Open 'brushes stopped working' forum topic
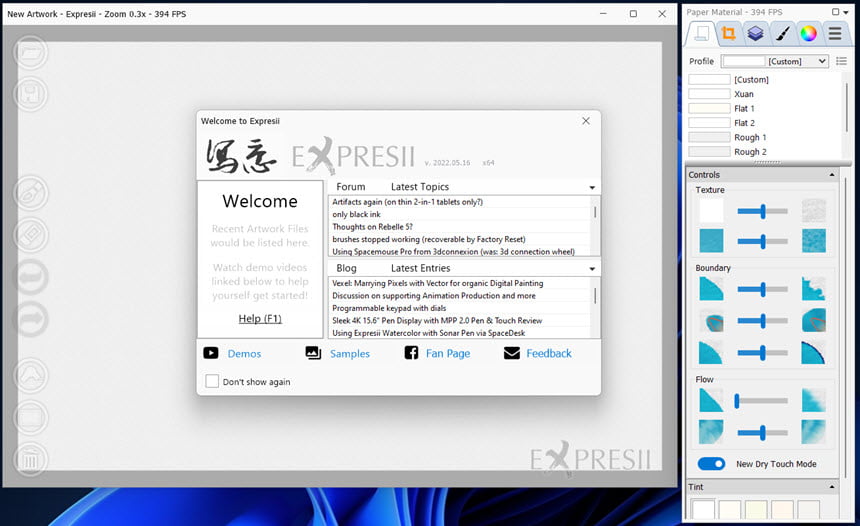This screenshot has width=860, height=526. pos(428,239)
